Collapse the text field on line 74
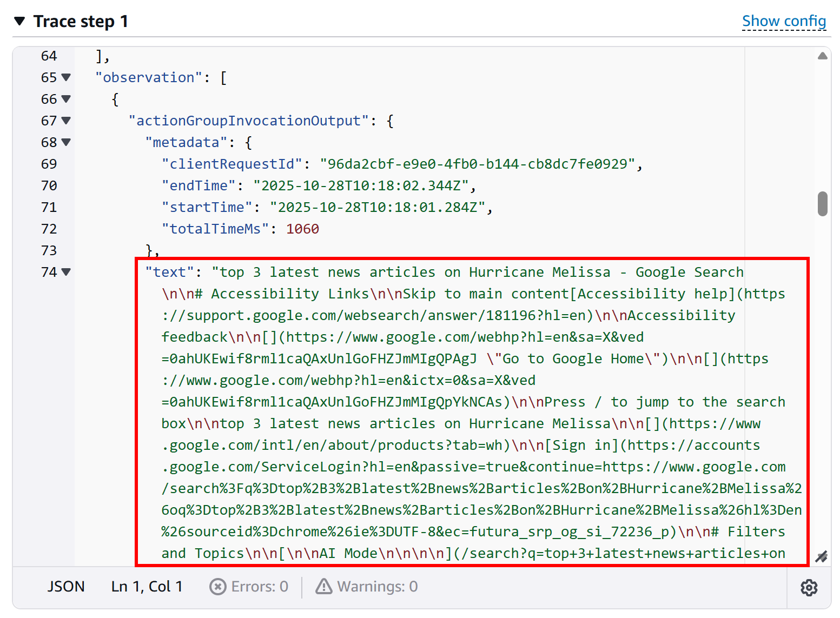This screenshot has height=618, width=840. coord(67,272)
